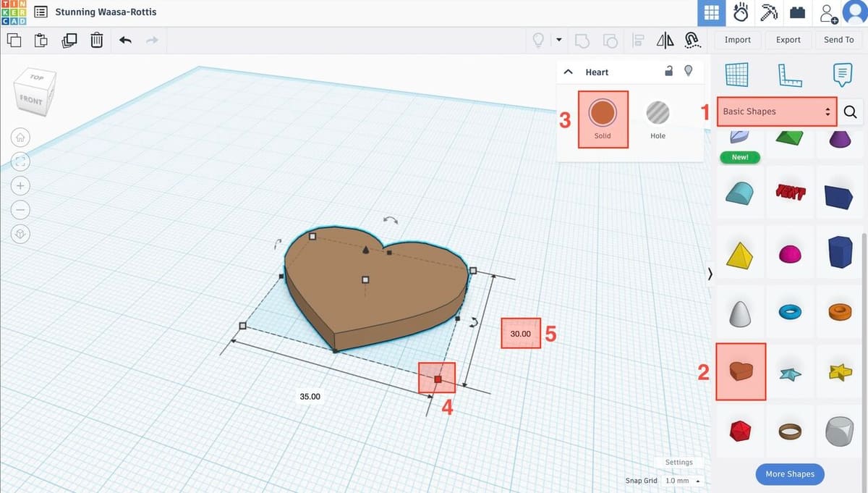Open the Basic Shapes category dropdown
868x493 pixels.
[x=777, y=111]
